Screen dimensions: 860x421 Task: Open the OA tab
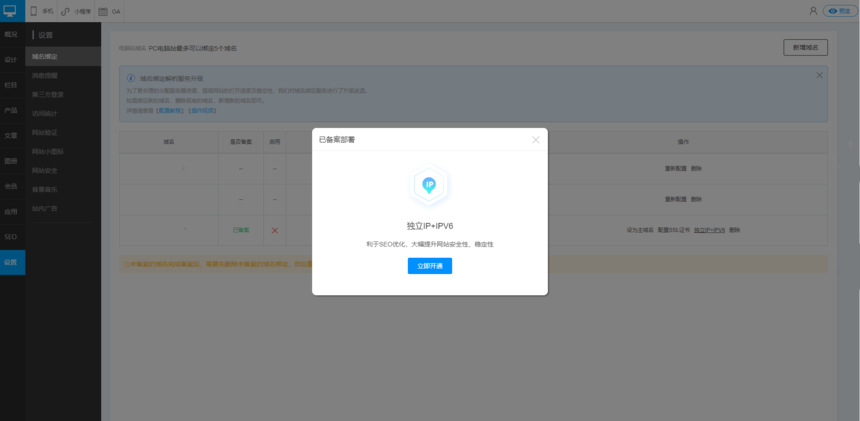[110, 11]
